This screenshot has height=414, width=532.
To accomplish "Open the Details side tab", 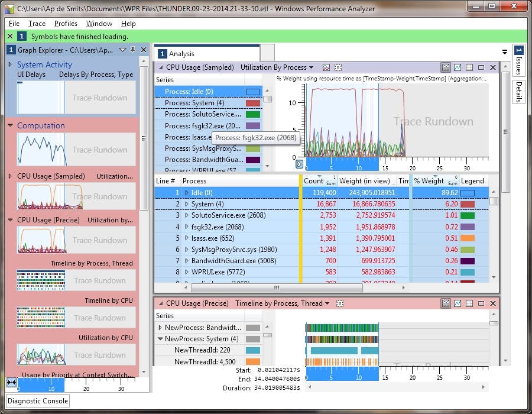I will coord(519,92).
